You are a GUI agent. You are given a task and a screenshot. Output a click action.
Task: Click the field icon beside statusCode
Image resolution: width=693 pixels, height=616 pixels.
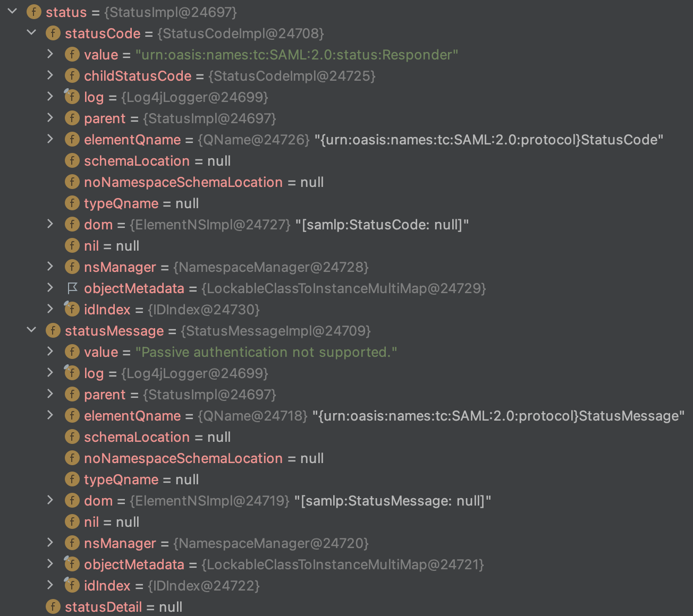[x=53, y=33]
